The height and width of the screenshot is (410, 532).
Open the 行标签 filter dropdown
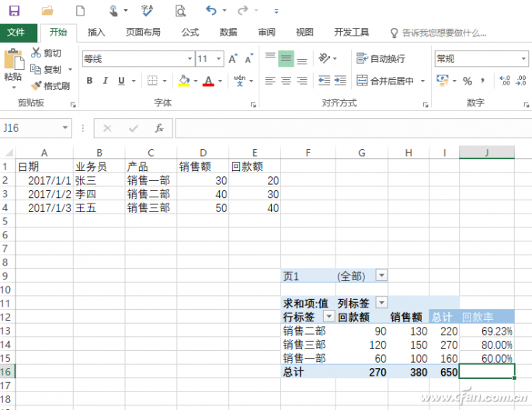[x=329, y=316]
